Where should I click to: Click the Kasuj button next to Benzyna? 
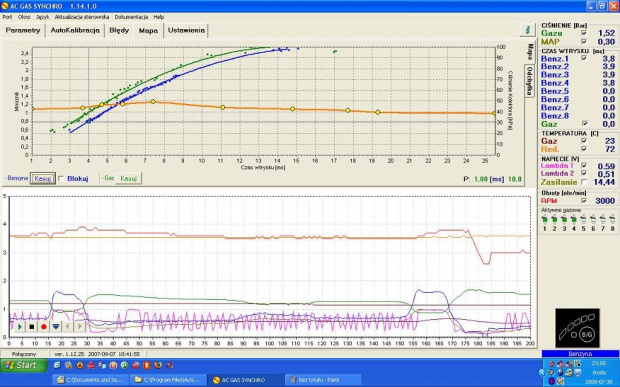(x=43, y=179)
